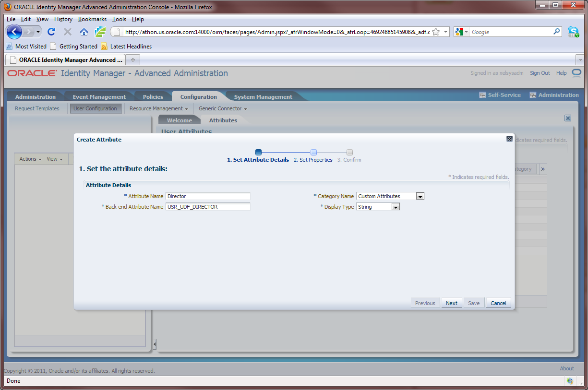Click the Set Attribute Details step marker
The width and height of the screenshot is (588, 390).
coord(258,153)
